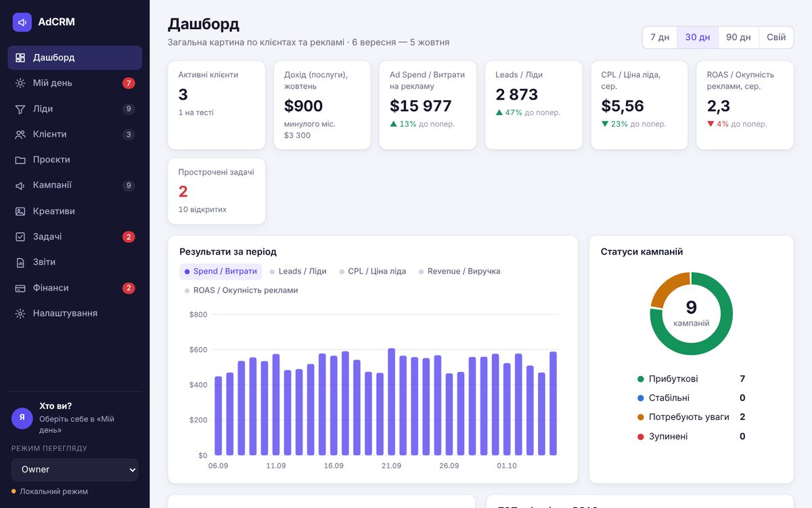Open the Прострочені задачі card

tap(217, 191)
